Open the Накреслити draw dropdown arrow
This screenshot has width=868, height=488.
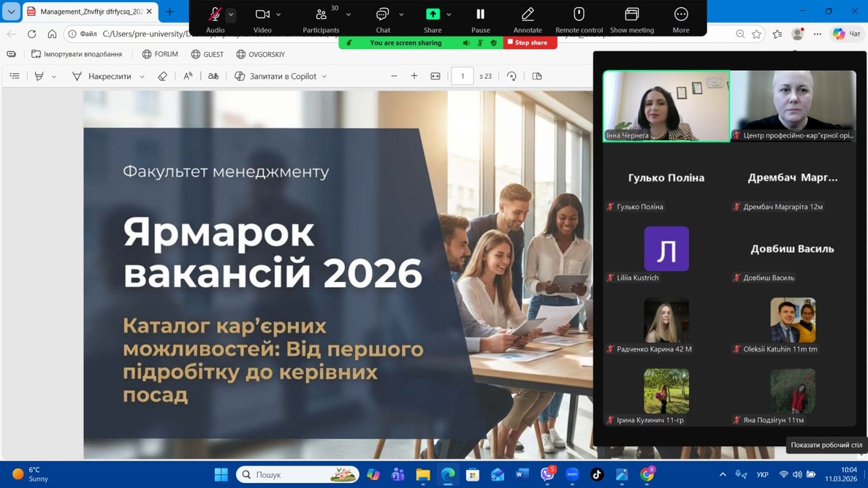142,76
